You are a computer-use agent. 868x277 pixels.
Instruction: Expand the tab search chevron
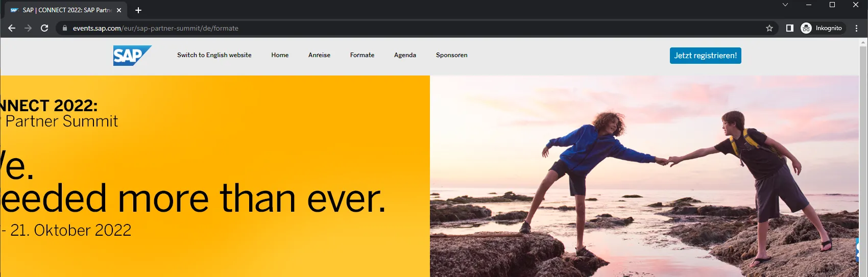[x=785, y=5]
